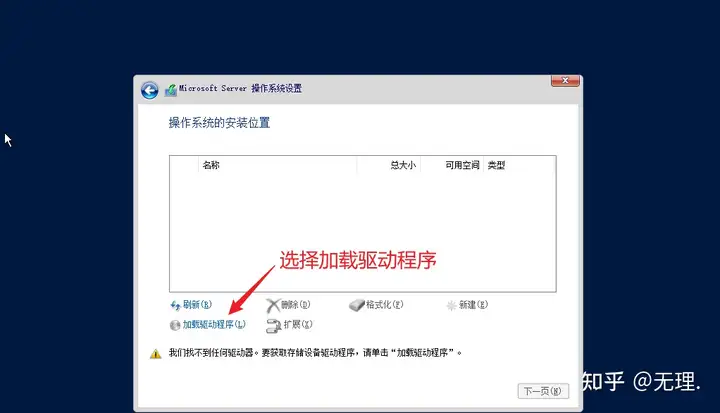Choose the 删除(D) delete option
This screenshot has width=720, height=413.
click(295, 305)
